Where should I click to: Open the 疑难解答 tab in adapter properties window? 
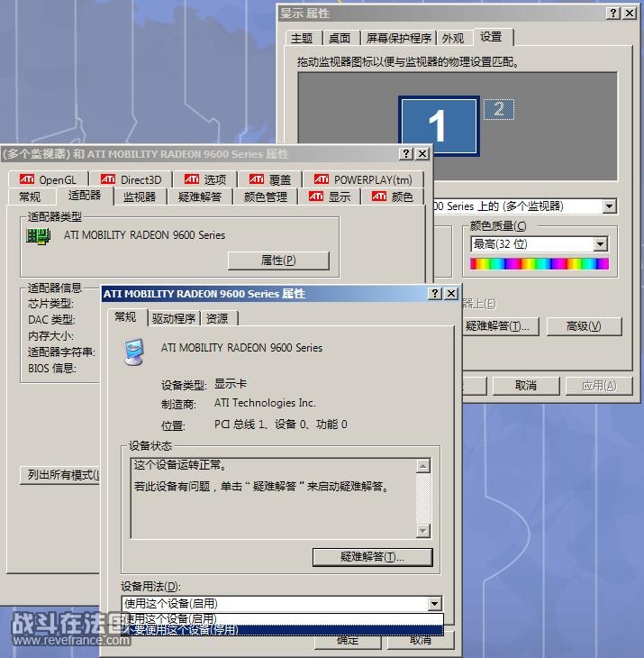click(200, 196)
